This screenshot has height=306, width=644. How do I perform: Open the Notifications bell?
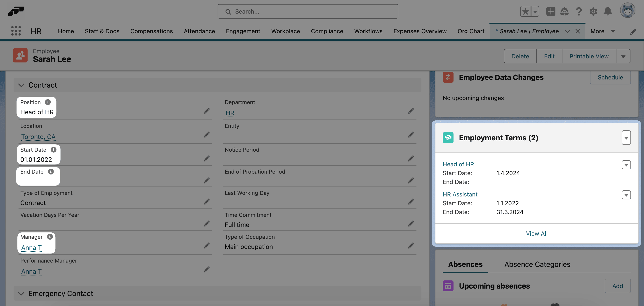[x=608, y=11]
